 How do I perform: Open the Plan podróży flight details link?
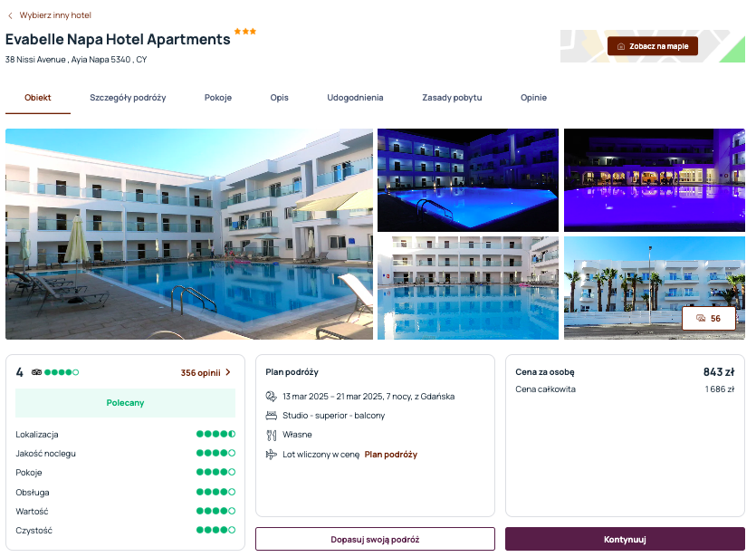point(390,455)
